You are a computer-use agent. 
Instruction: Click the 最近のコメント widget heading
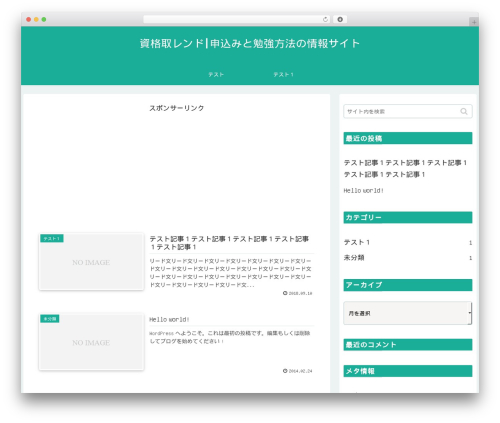click(408, 345)
